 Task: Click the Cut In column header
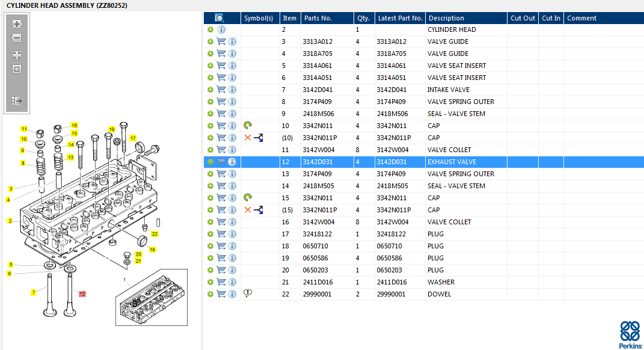tap(551, 18)
